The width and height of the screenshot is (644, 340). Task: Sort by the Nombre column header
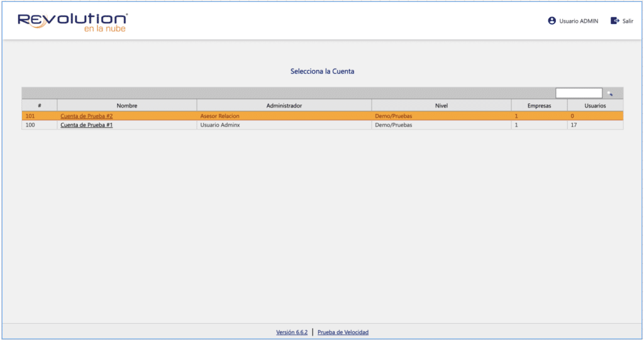[126, 106]
